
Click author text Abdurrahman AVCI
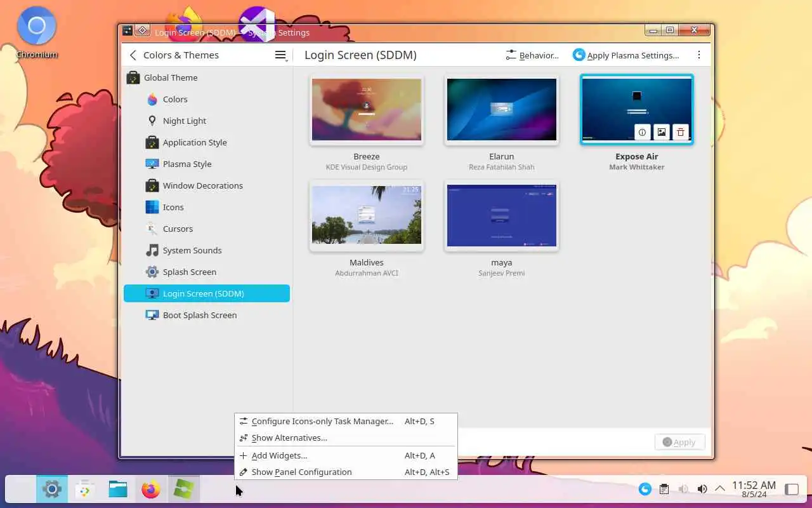[367, 273]
